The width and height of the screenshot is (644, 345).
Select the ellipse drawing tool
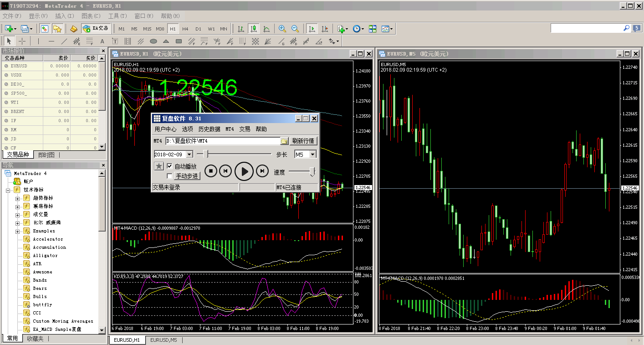point(153,41)
